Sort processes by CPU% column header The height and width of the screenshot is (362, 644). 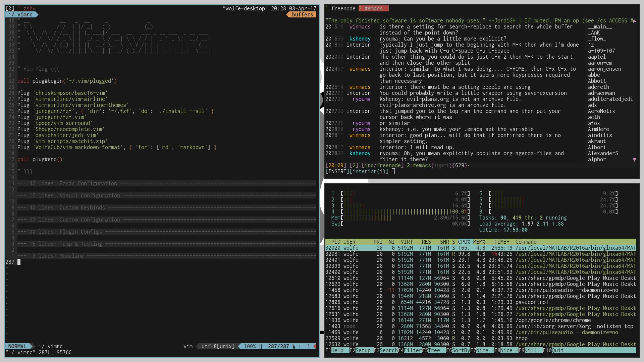click(464, 242)
